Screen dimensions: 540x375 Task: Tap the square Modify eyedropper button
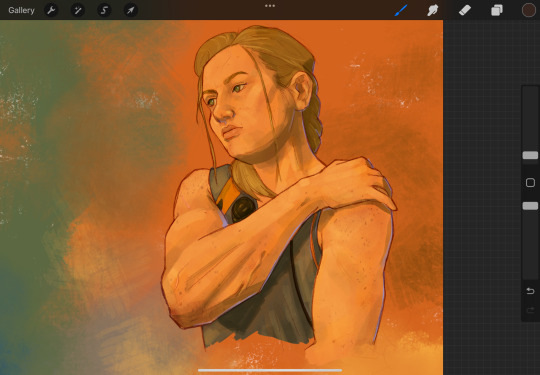tap(530, 183)
